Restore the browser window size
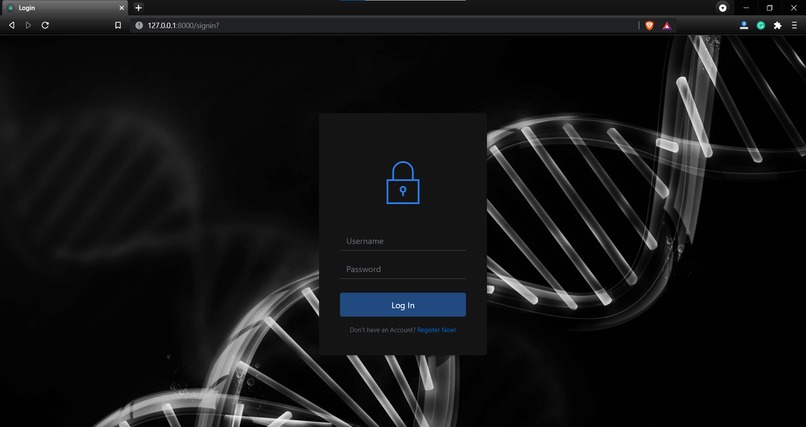806x427 pixels. (x=770, y=8)
